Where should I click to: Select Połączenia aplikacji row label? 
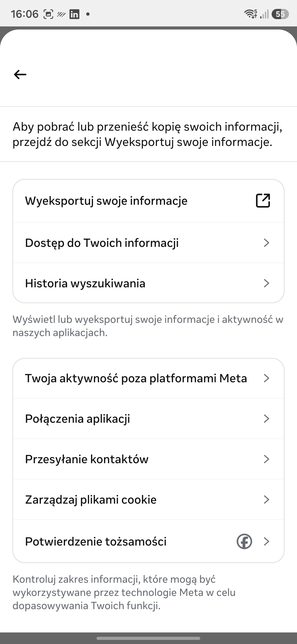(x=77, y=419)
